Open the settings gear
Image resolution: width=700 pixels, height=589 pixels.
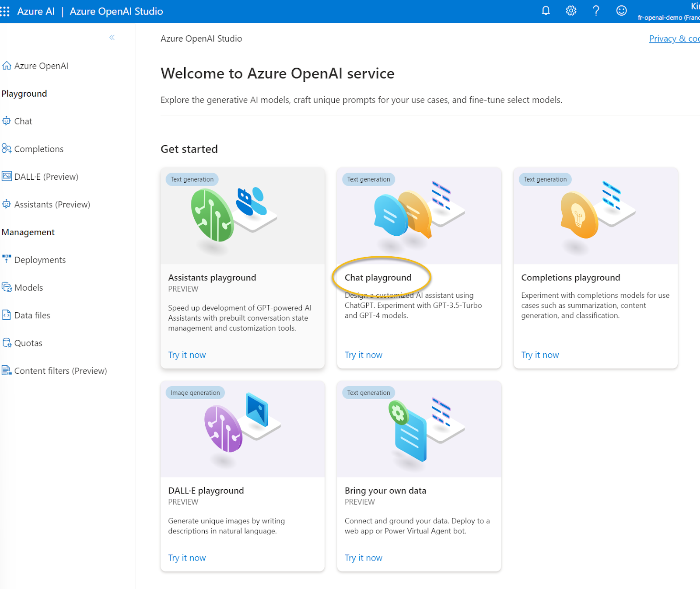(x=571, y=10)
